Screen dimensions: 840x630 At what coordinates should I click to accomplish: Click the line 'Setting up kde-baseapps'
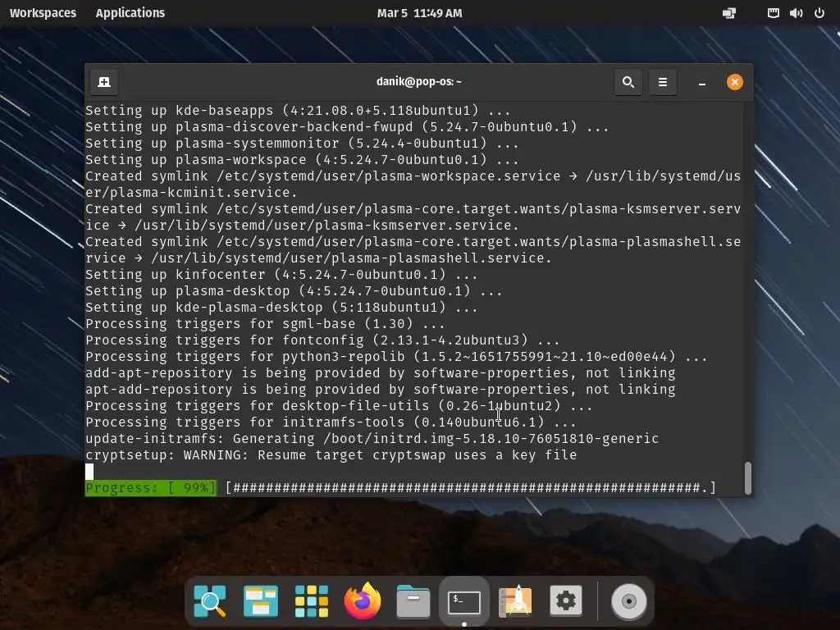[298, 111]
